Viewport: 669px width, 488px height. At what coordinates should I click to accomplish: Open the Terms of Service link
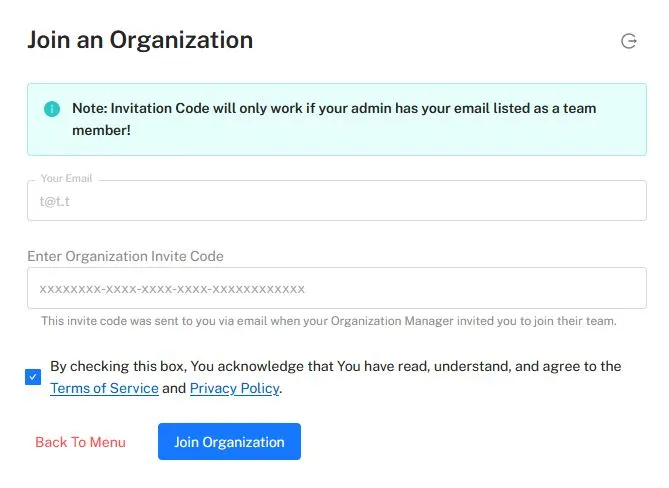tap(104, 388)
